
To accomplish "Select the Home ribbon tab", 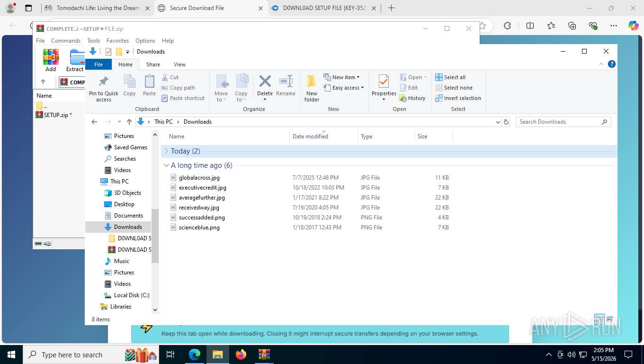I will click(125, 64).
